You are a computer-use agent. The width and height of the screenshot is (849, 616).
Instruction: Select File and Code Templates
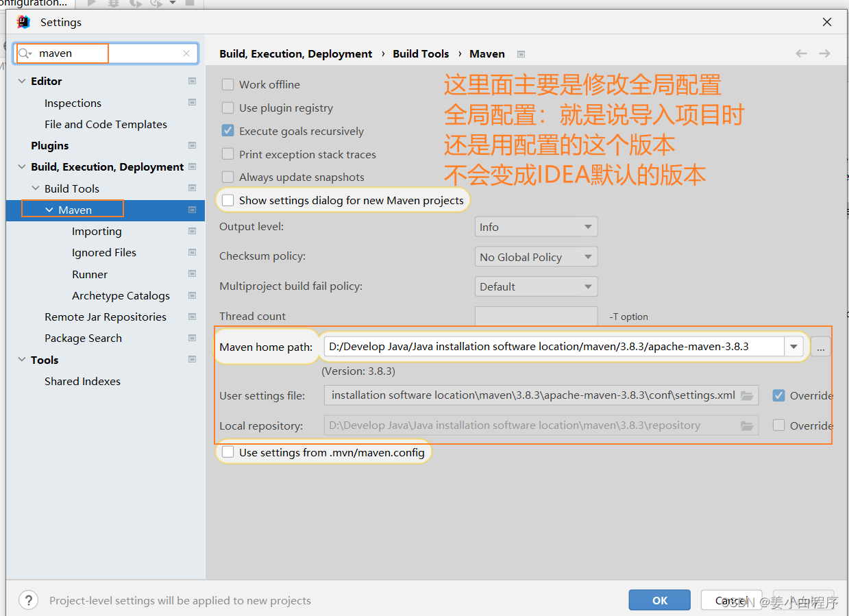pos(106,124)
